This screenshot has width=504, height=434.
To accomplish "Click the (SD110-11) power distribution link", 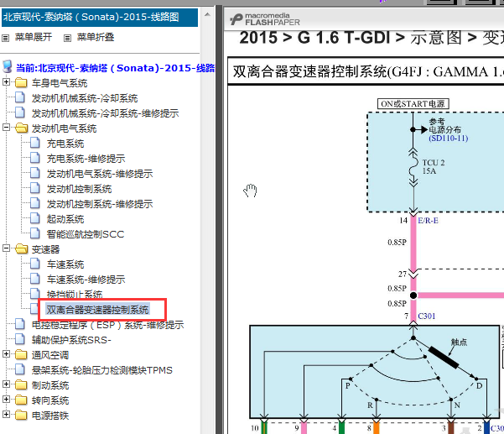I will (449, 139).
